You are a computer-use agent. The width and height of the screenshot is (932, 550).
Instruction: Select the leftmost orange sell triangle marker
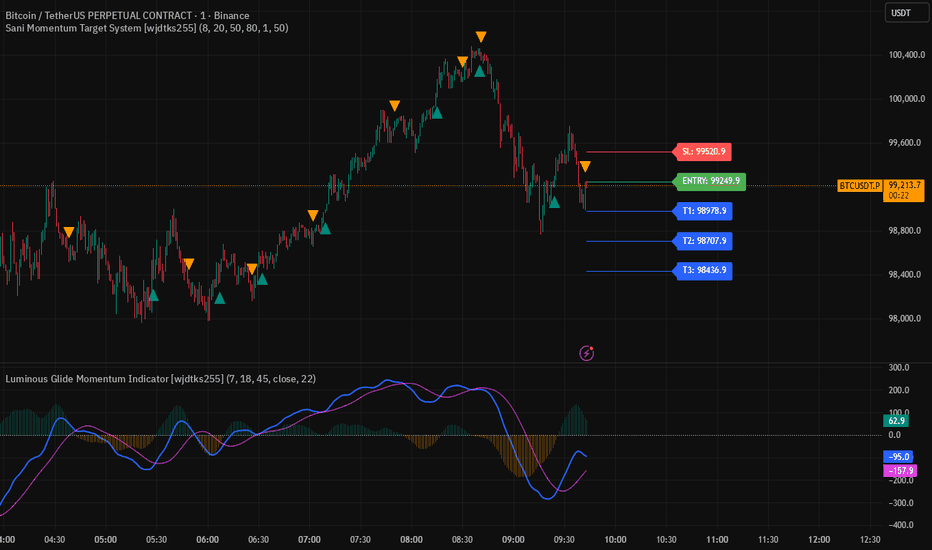coord(68,233)
